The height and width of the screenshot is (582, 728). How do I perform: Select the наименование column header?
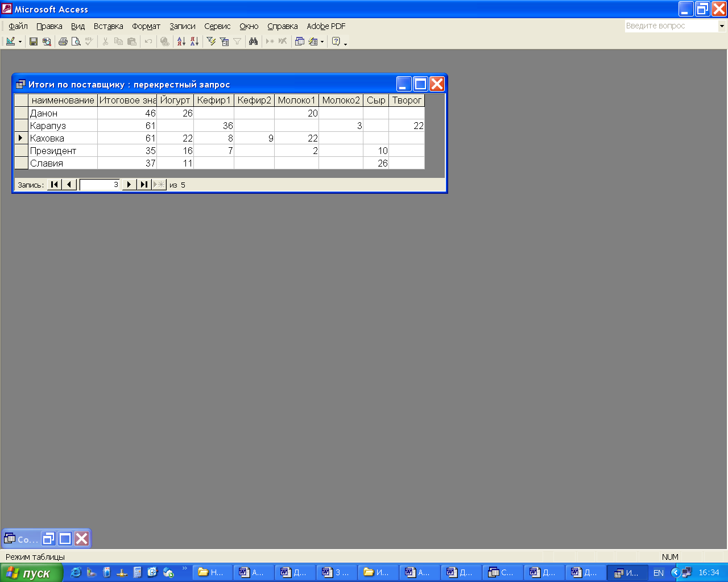[x=63, y=101]
